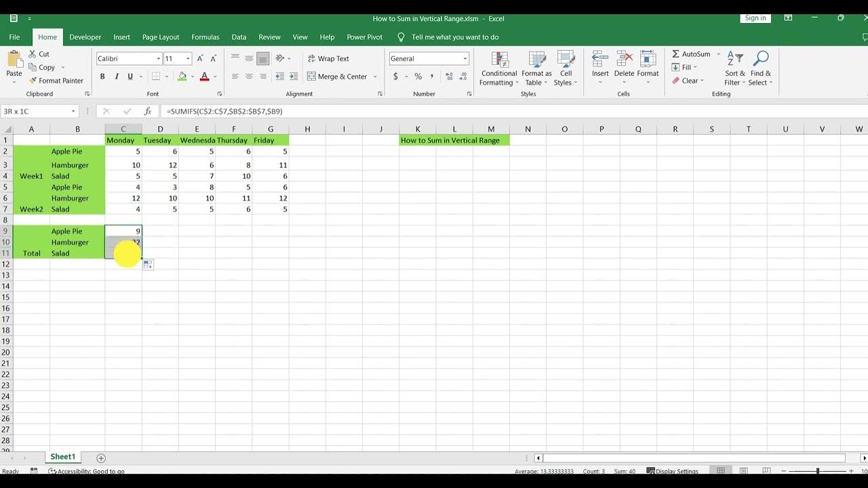
Task: Click the Sign in button
Action: tap(755, 18)
